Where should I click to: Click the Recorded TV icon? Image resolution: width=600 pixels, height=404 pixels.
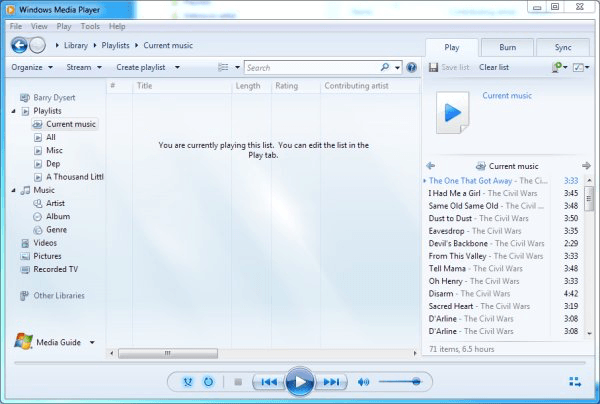[25, 270]
